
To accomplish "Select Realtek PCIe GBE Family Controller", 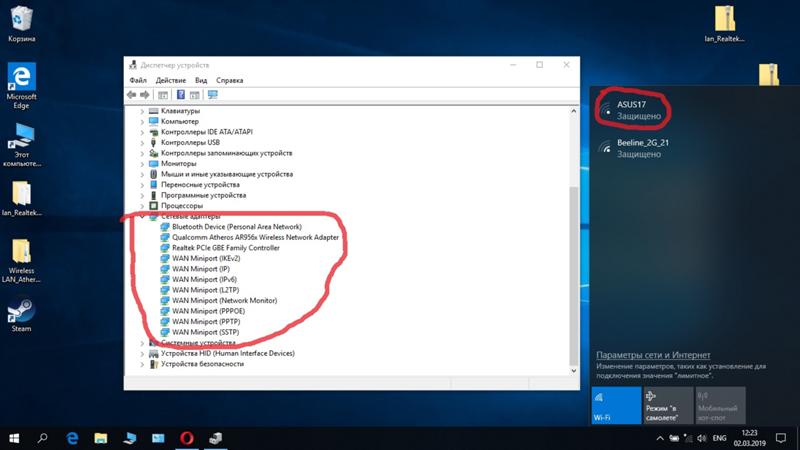I will click(226, 247).
